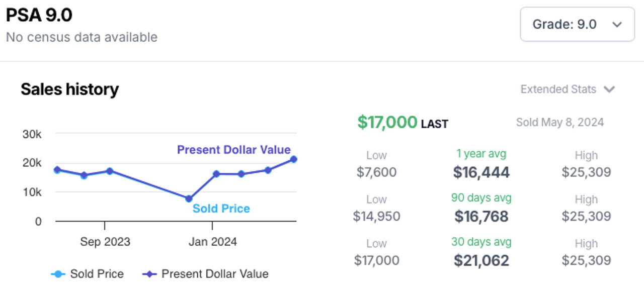
Task: Open the Grade: 9.0 dropdown
Action: (x=577, y=24)
